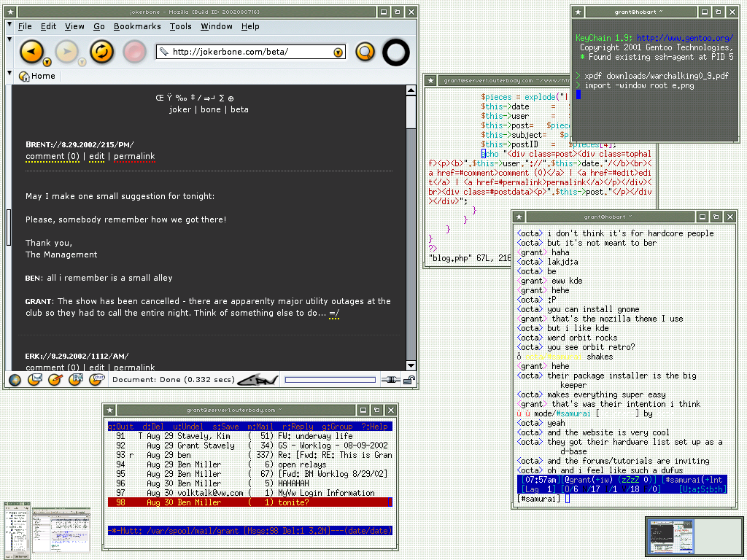Select mutt message 92 'GS - Worklog - 08-09-2002'

250,446
